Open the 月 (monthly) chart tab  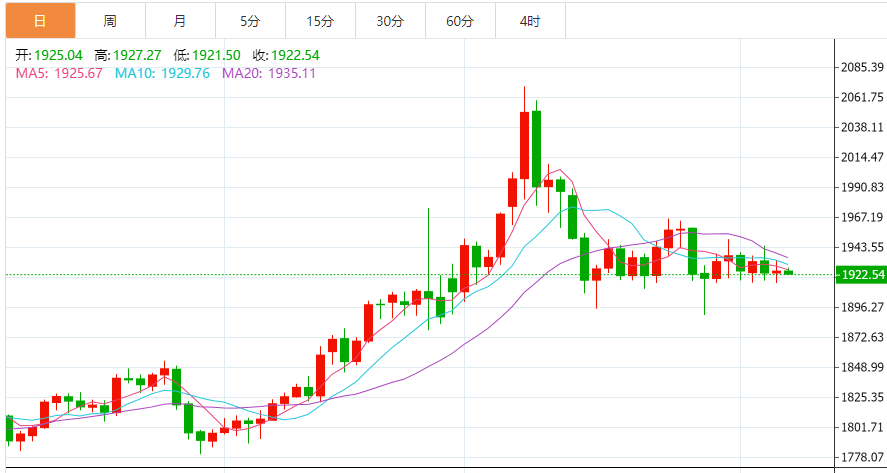[179, 20]
